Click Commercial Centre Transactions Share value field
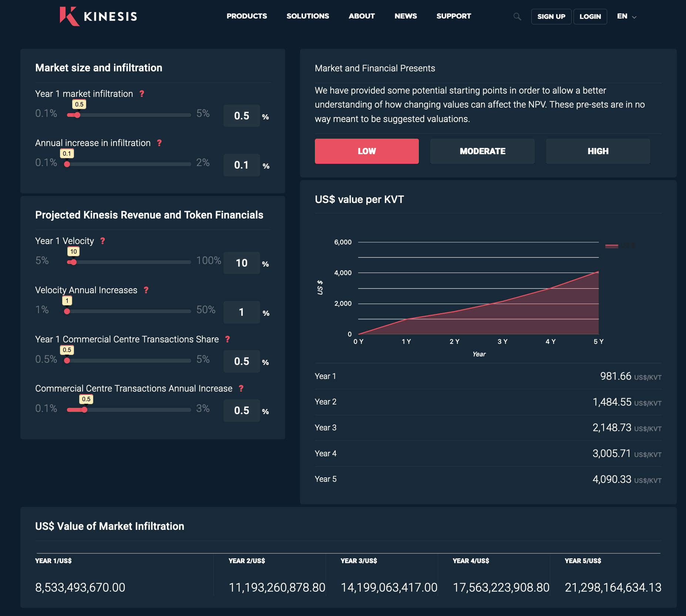 pos(242,361)
